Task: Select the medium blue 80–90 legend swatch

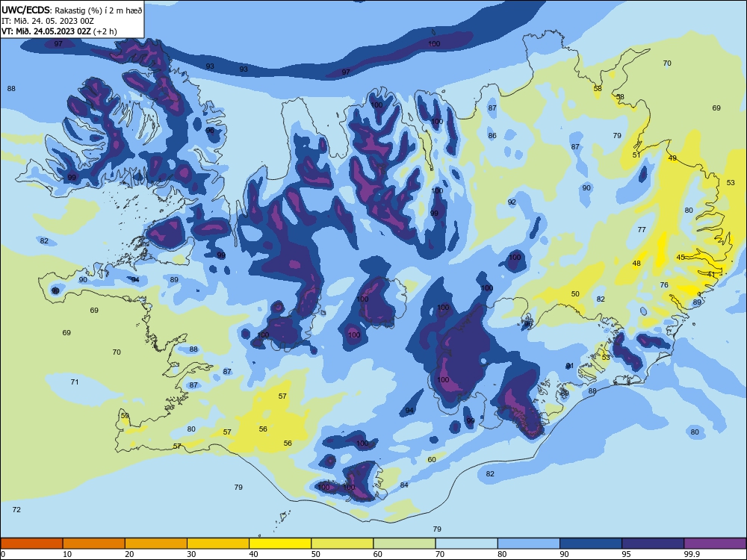Action: (529, 544)
